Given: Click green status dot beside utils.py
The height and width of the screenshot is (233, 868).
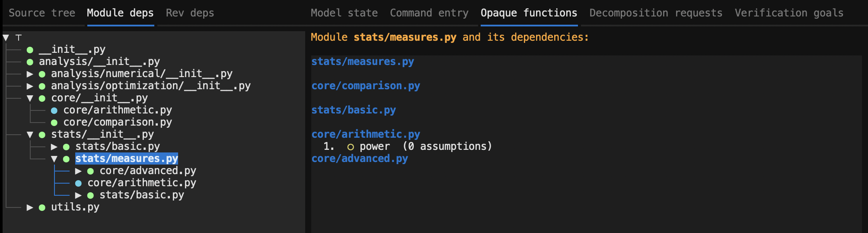Looking at the screenshot, I should point(42,207).
